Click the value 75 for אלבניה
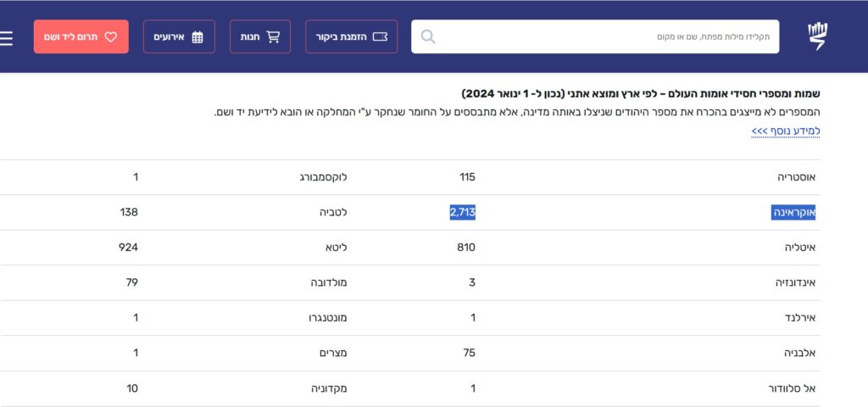Screen dimensions: 868x407 pos(469,354)
